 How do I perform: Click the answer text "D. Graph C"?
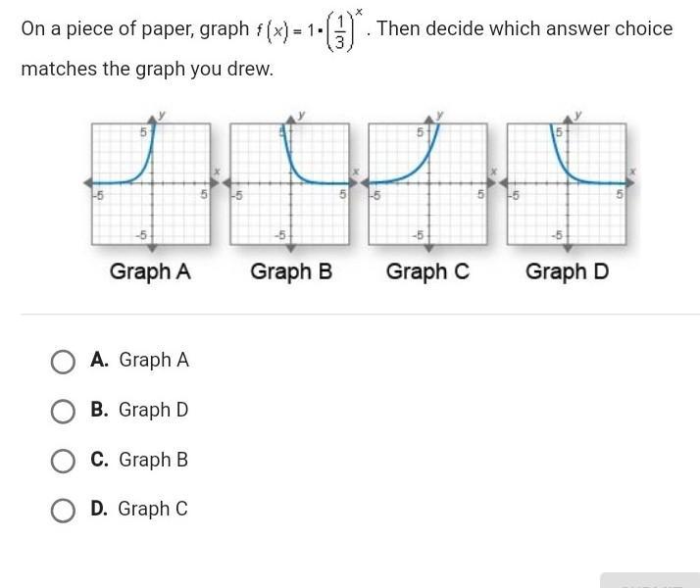(139, 509)
